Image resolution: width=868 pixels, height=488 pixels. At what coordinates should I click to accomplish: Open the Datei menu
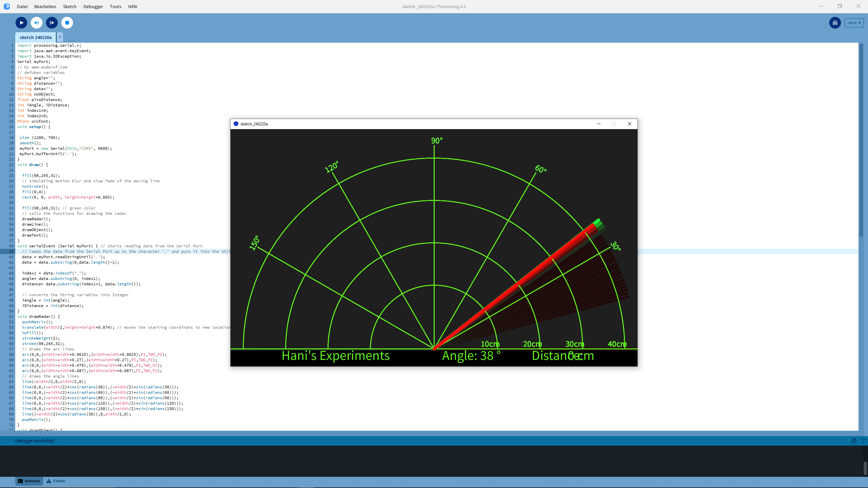[22, 6]
